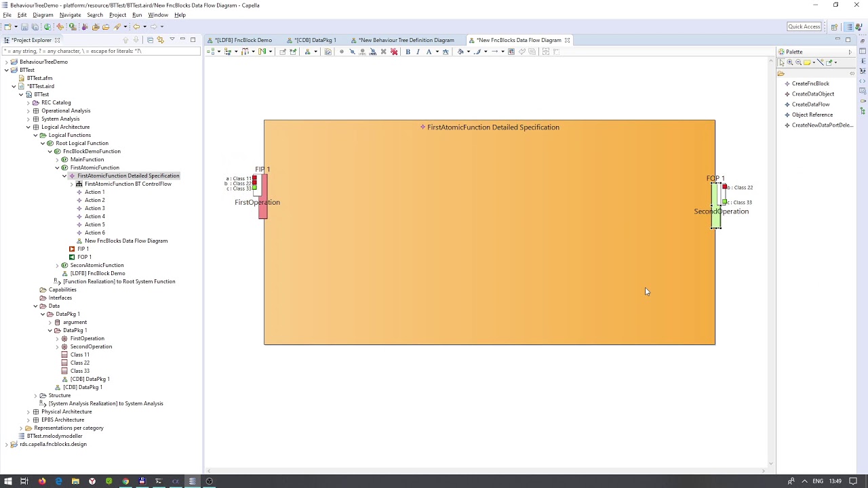Open the Project menu
Screen dimensions: 868x488
pyautogui.click(x=117, y=15)
